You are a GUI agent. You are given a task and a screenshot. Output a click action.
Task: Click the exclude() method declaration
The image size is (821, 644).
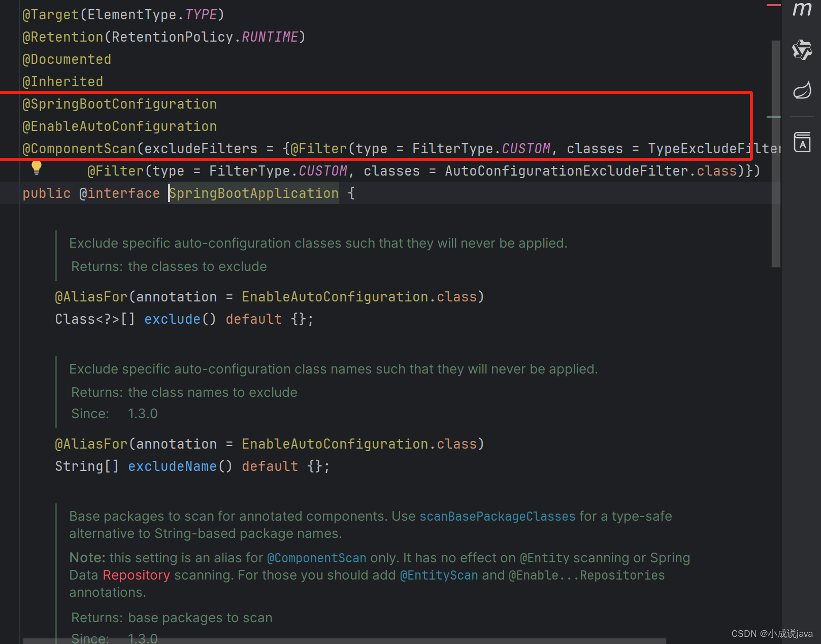pyautogui.click(x=173, y=319)
